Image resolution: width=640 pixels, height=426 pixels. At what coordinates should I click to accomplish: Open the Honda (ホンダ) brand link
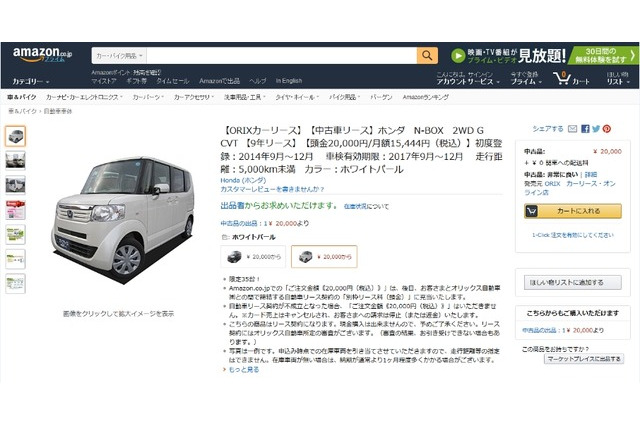pos(243,180)
